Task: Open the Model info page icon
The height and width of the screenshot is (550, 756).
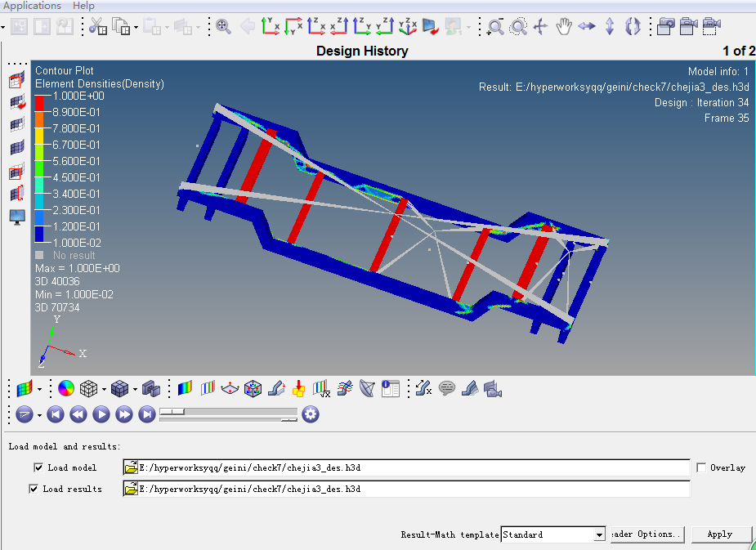Action: coord(390,388)
